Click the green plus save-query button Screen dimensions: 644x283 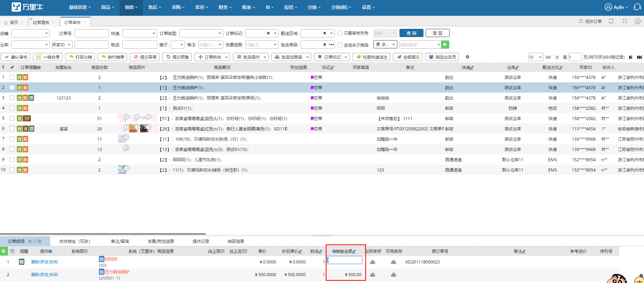point(445,45)
